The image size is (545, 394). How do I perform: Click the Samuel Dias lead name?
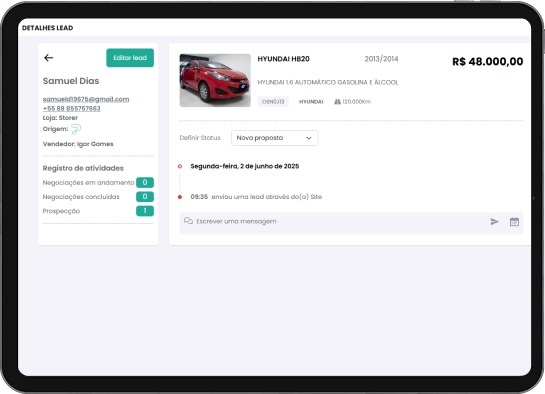71,81
